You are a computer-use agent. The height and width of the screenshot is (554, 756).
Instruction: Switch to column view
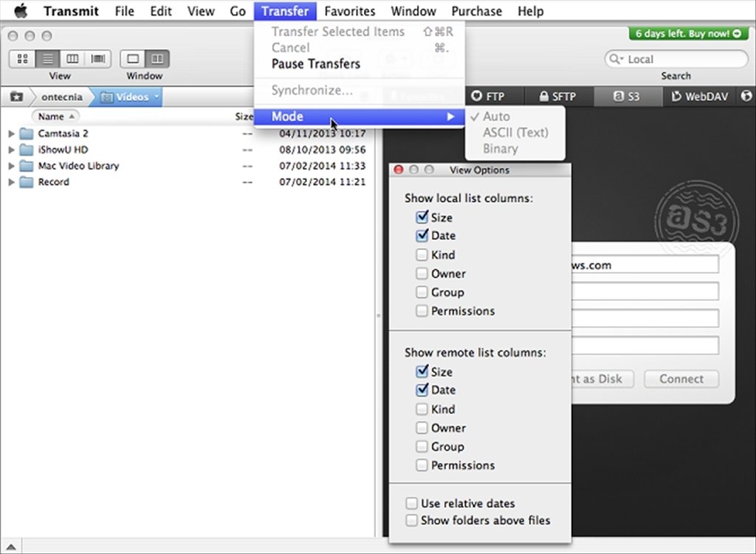(72, 59)
